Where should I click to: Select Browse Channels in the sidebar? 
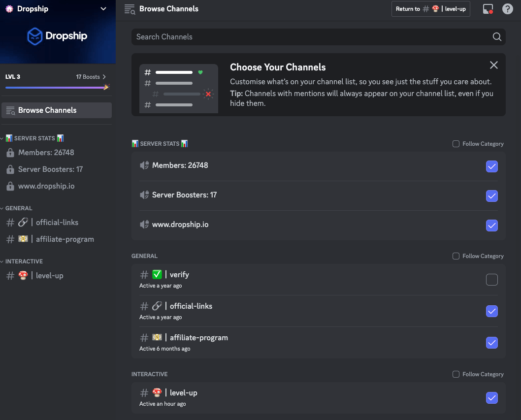(x=57, y=110)
